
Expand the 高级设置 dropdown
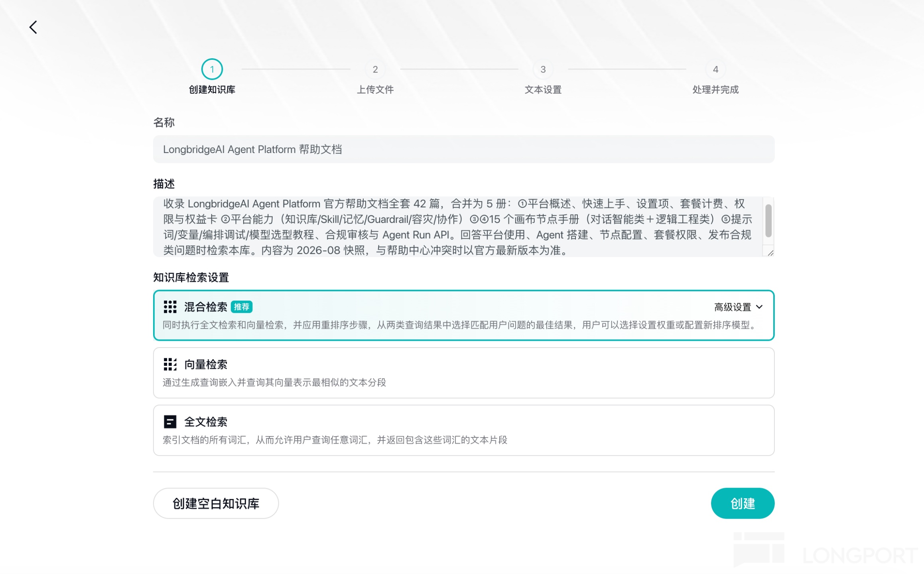(x=738, y=307)
